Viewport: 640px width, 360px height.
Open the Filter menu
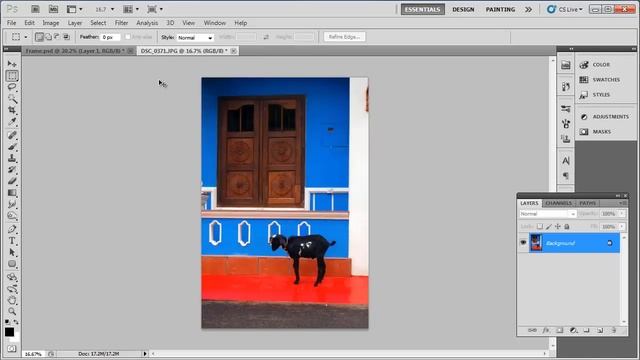[x=121, y=23]
